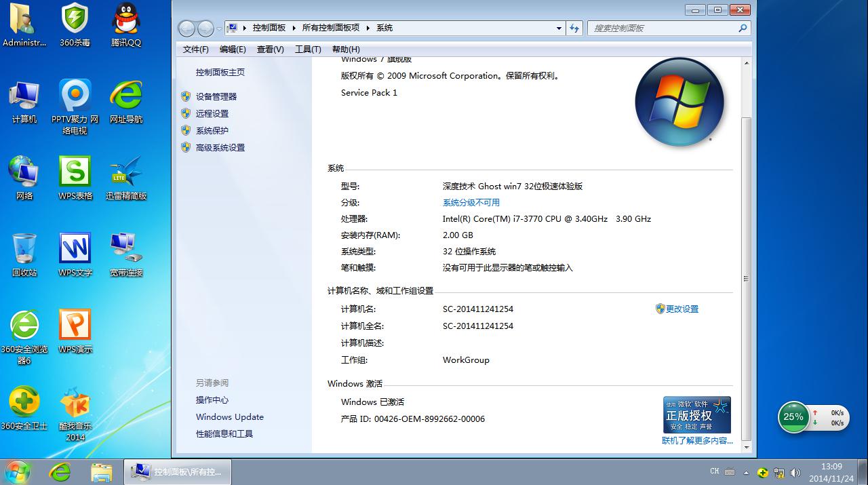Expand the address bar history dropdown
Screen dimensions: 868x485
click(x=558, y=28)
